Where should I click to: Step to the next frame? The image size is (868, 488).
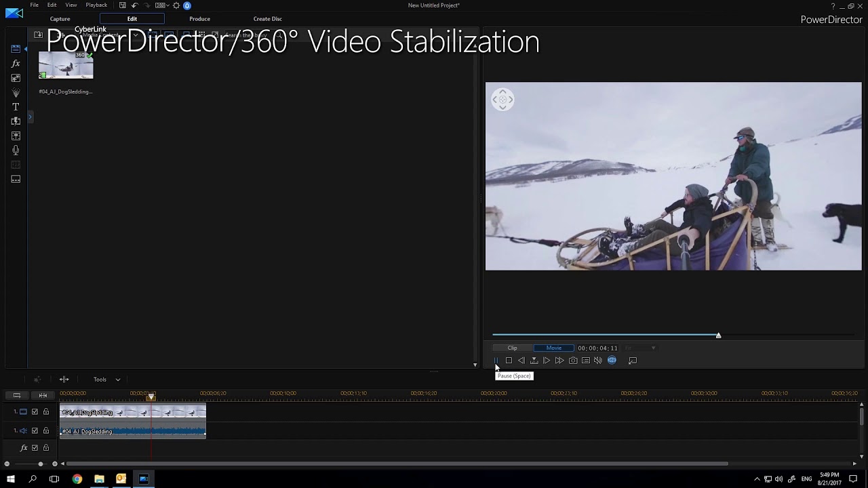547,361
